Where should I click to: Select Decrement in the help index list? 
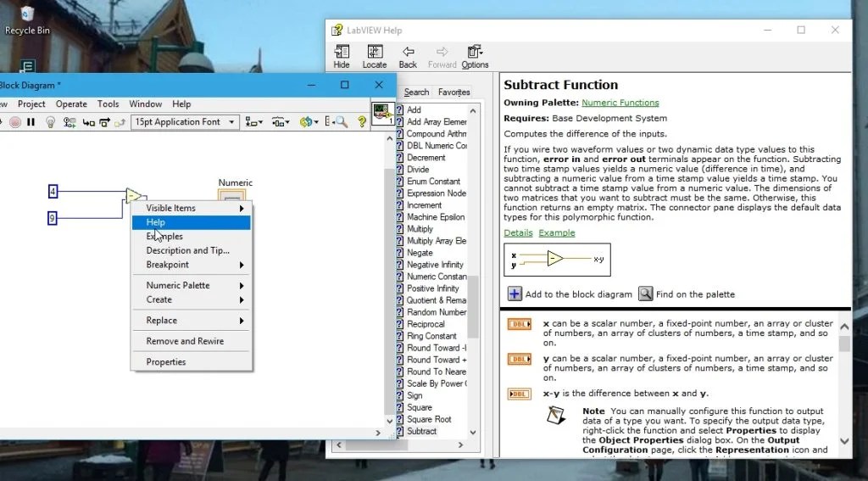click(426, 158)
